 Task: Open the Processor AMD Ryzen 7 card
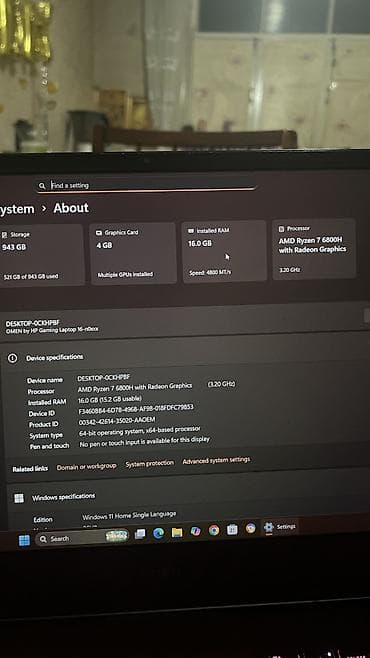(x=314, y=249)
